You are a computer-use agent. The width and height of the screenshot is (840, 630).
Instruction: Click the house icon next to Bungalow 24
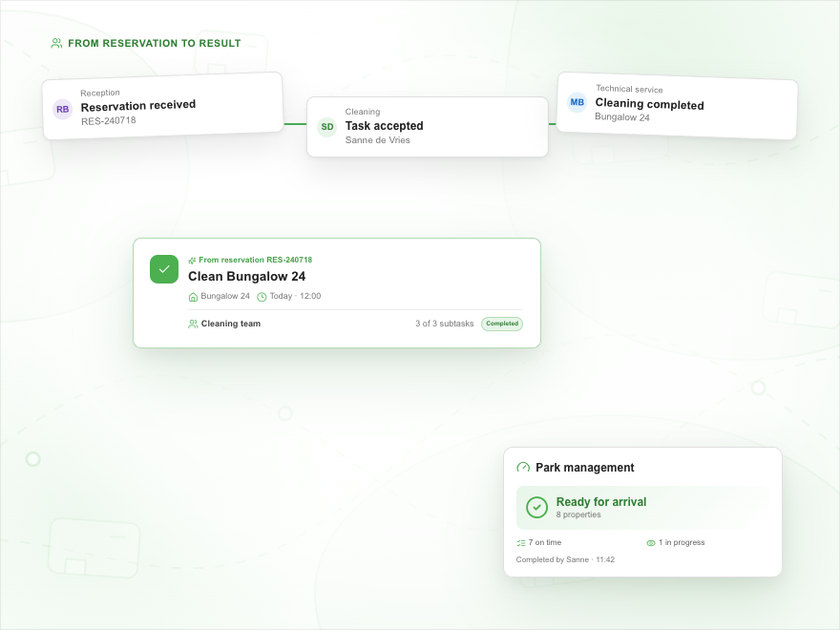(194, 297)
